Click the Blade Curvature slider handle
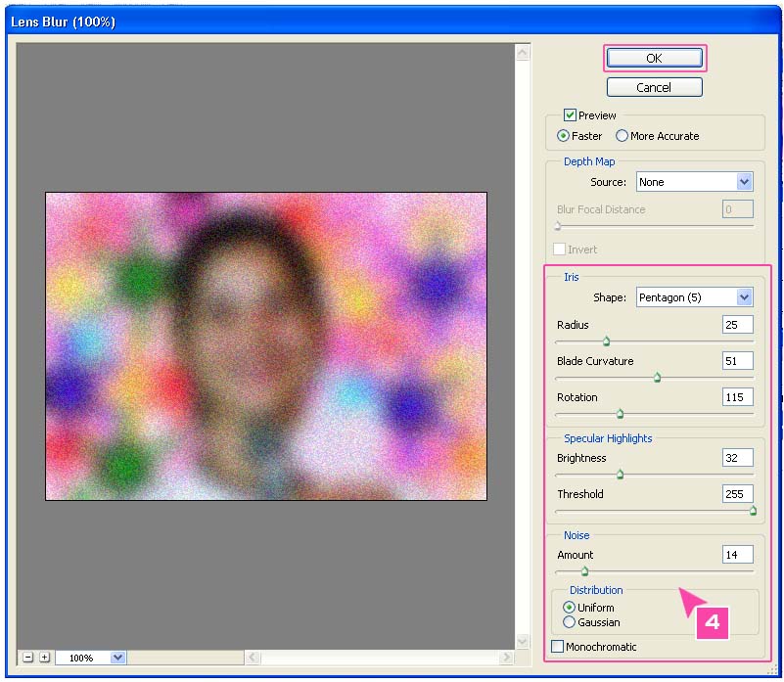The image size is (784, 682). [x=657, y=377]
